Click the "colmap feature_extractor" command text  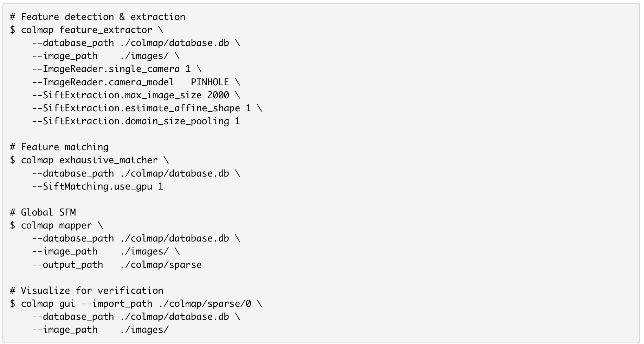click(x=86, y=30)
